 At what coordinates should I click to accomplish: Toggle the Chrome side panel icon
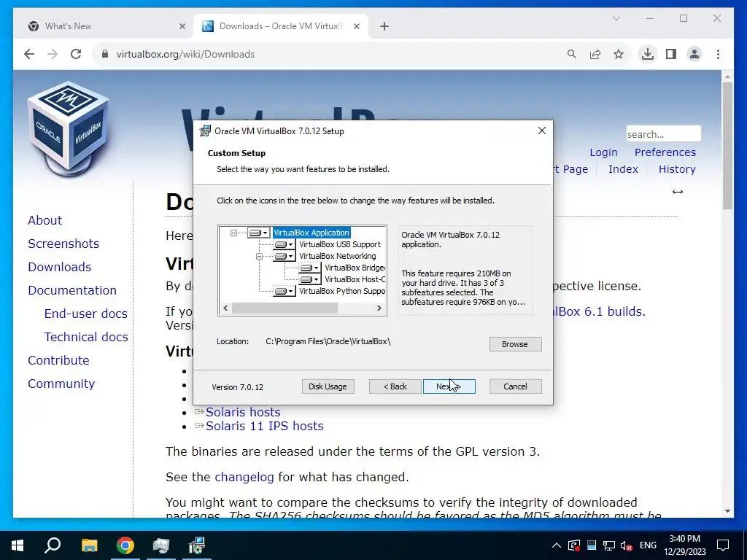[x=671, y=54]
